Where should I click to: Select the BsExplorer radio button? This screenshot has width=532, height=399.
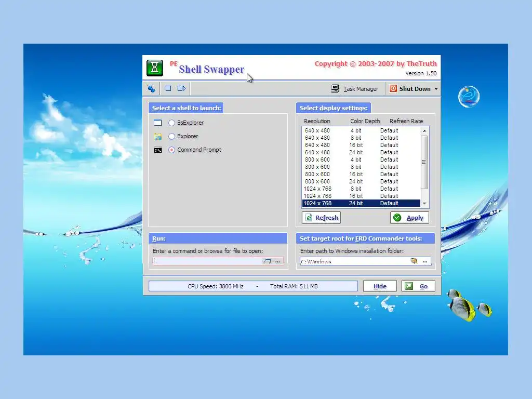[171, 123]
